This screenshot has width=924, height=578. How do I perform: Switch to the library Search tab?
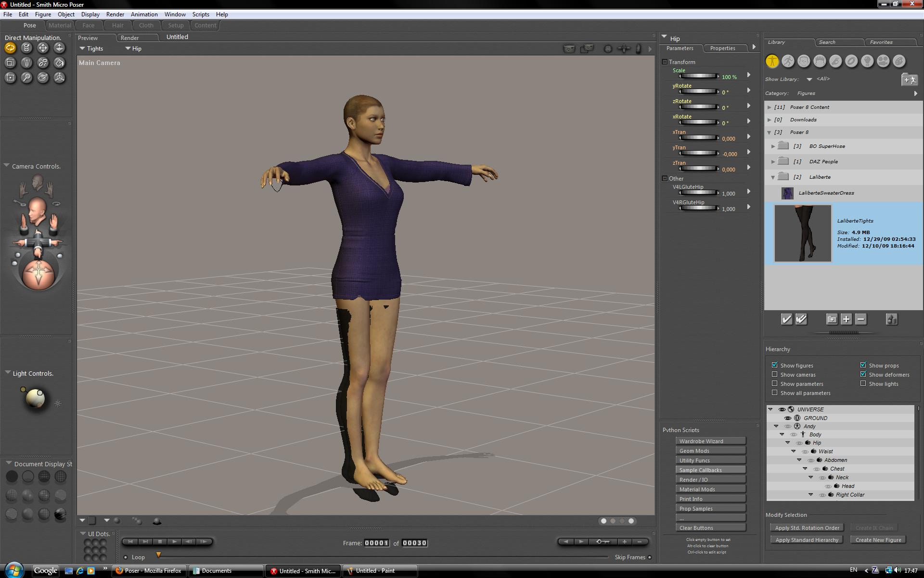[838, 42]
